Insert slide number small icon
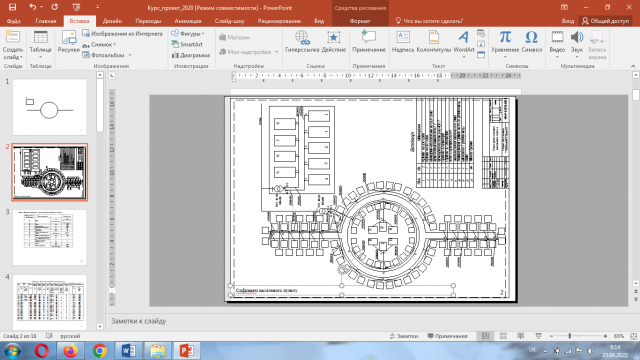Screen dimensions: 640x360 (x=481, y=44)
